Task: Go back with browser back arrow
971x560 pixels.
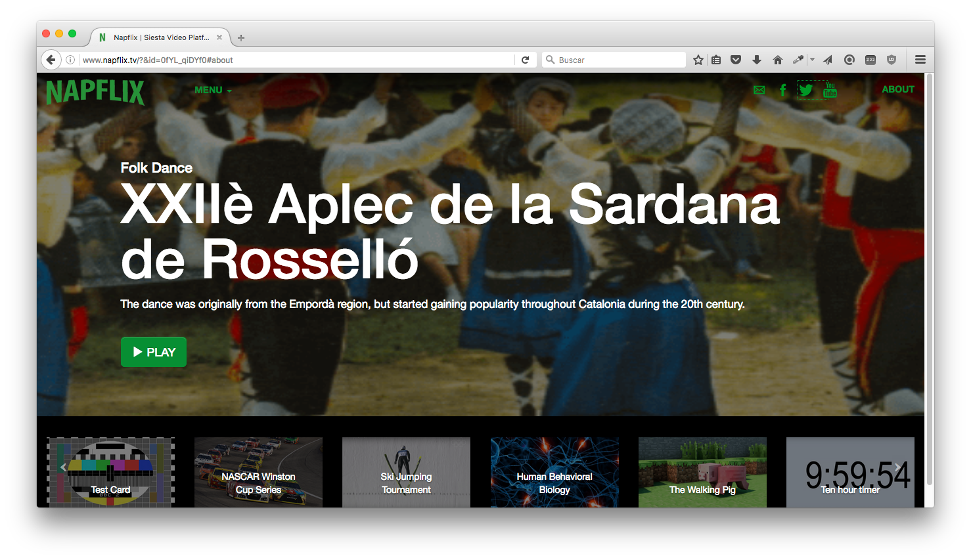Action: click(x=51, y=60)
